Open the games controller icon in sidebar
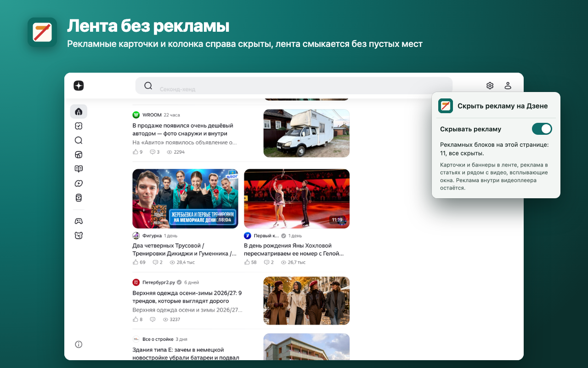 click(x=79, y=221)
